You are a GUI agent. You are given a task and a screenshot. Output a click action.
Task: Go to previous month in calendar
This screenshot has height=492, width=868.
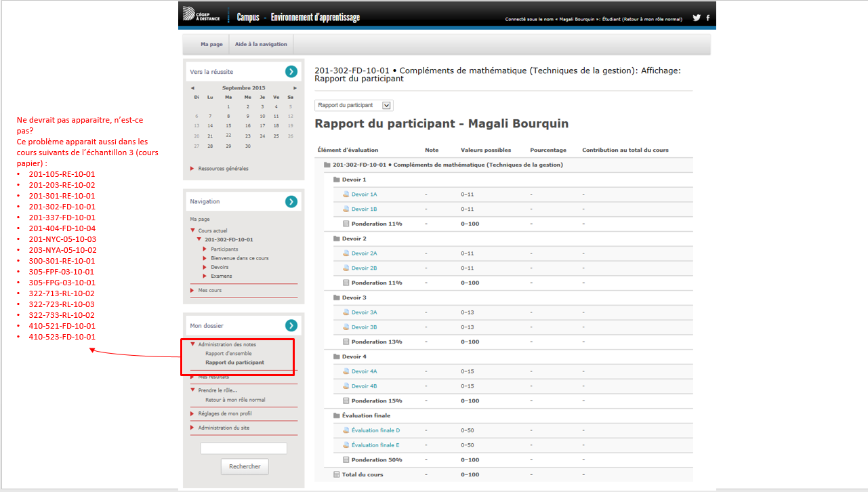(x=192, y=88)
